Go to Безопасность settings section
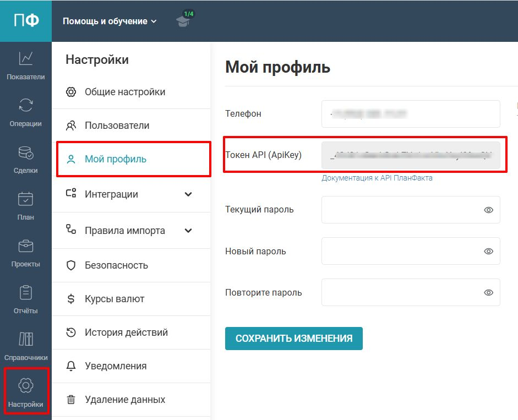 coord(116,265)
